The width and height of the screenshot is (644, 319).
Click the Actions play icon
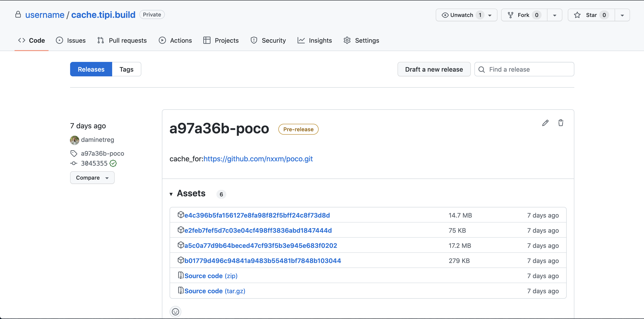click(x=162, y=40)
